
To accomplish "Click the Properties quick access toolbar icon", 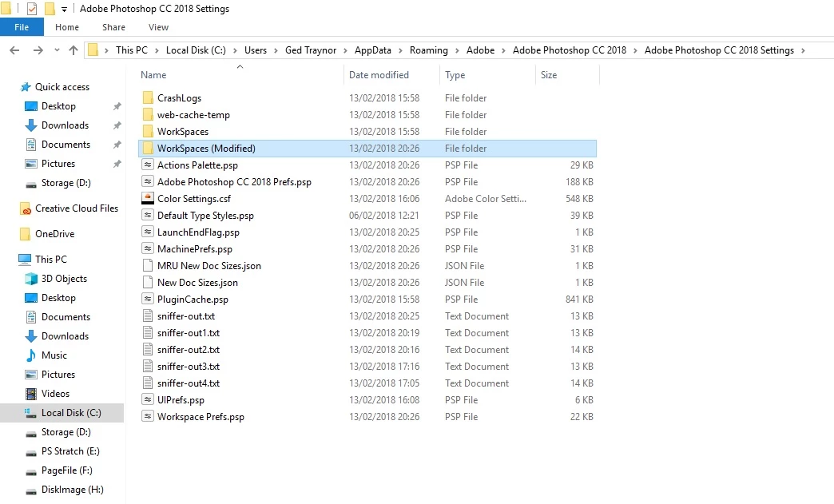I will click(x=32, y=9).
